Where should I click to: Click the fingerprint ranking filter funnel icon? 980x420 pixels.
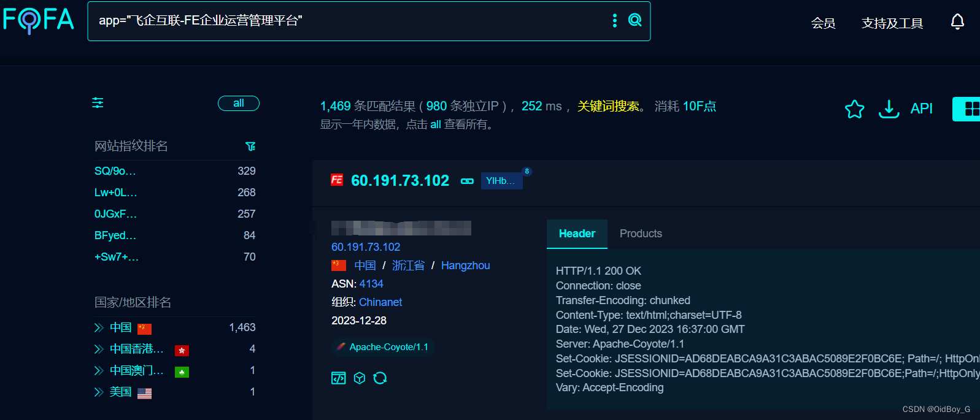pos(250,146)
